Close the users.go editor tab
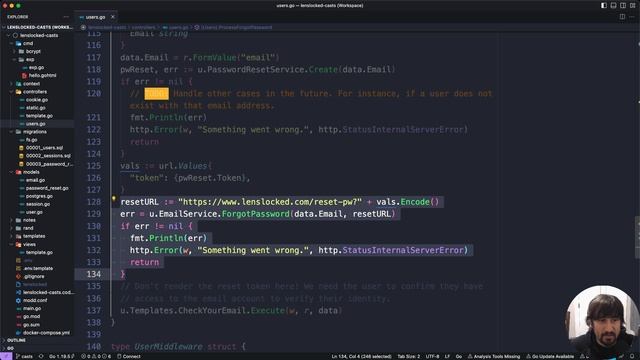Screen dimensions: 640x360 click(x=113, y=17)
